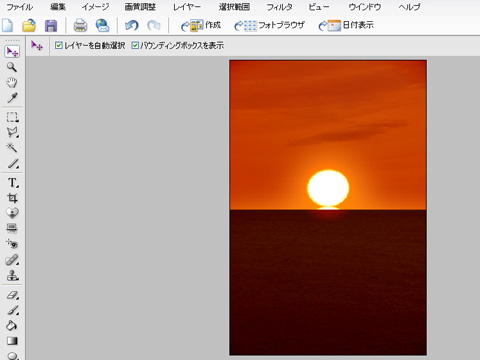
Task: Open the 選択範囲 menu
Action: point(234,7)
